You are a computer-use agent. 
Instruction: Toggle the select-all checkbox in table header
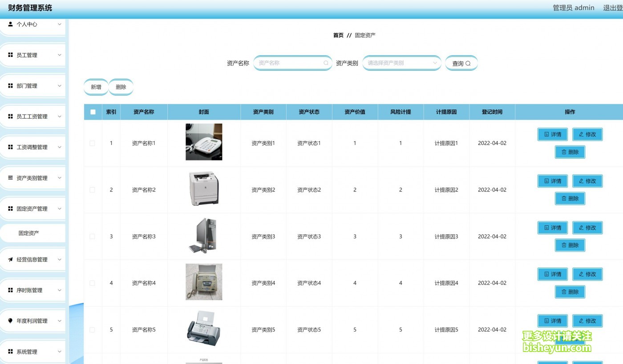pos(93,112)
